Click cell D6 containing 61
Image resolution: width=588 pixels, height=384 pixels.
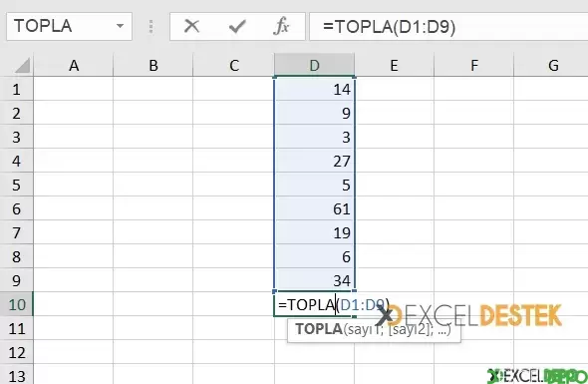(314, 208)
